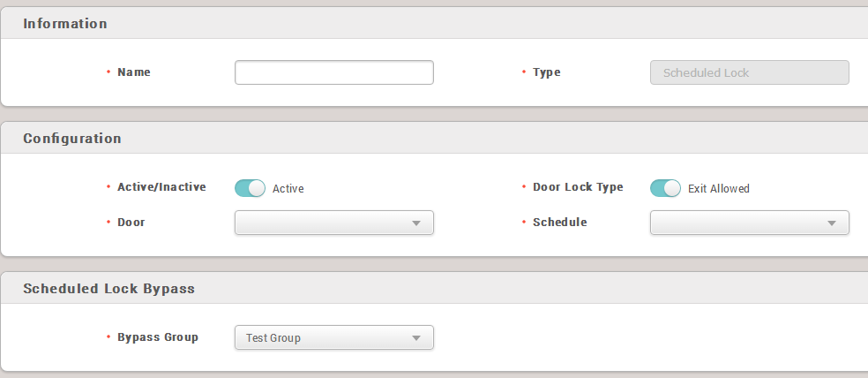
Task: Click the Bypass Group label
Action: [x=158, y=337]
